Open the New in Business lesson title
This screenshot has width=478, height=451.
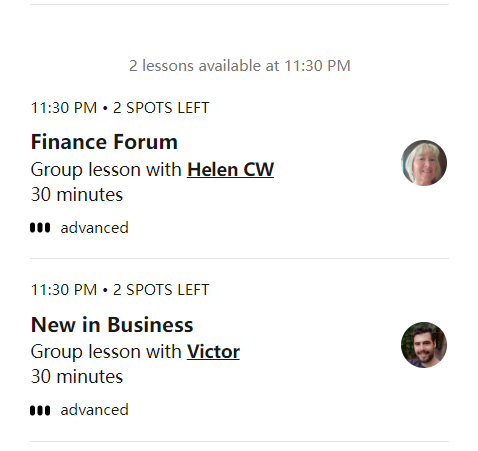112,324
